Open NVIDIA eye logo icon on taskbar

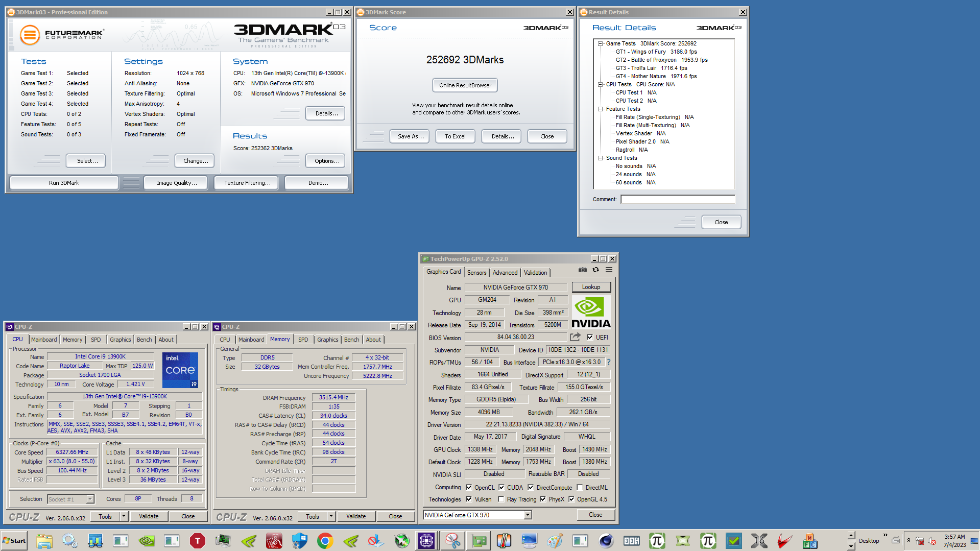click(146, 540)
